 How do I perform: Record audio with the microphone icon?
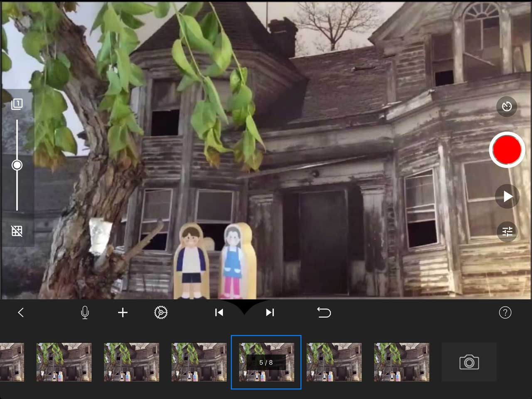point(85,313)
